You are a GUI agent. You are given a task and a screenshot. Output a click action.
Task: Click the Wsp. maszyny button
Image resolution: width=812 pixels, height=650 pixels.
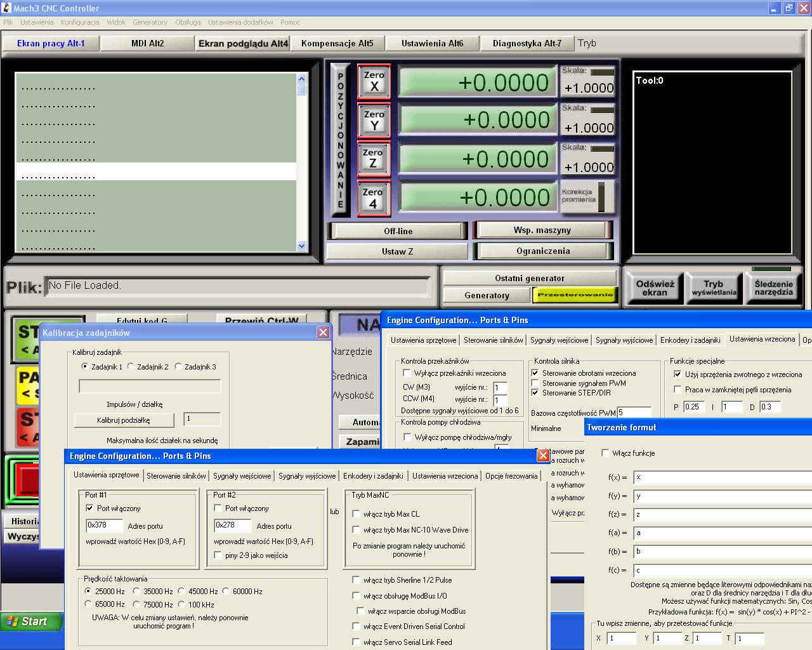[542, 230]
